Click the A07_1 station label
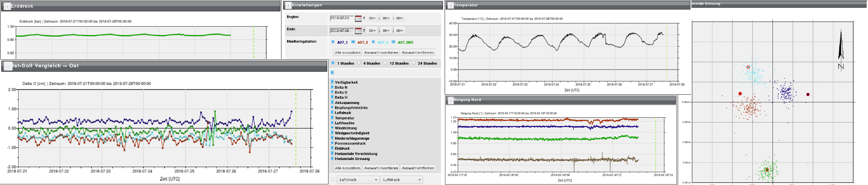This screenshot has width=868, height=185. point(342,42)
